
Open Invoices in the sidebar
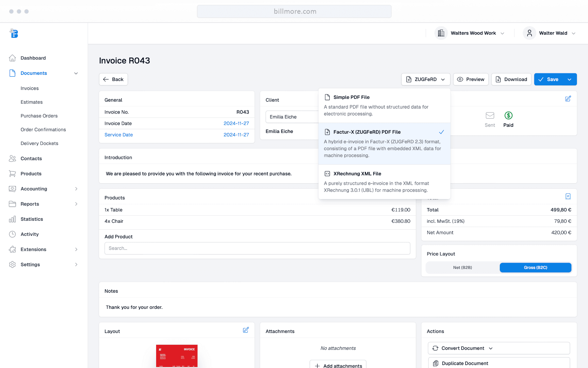(x=29, y=88)
